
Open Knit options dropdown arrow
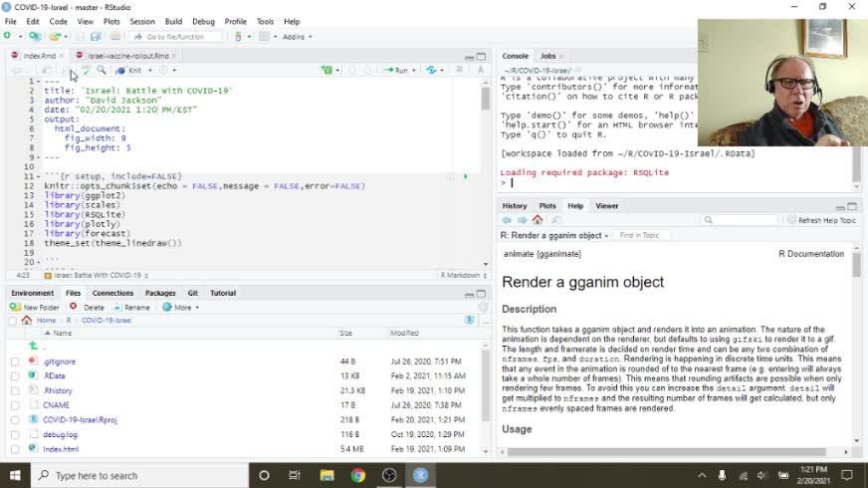pos(150,71)
